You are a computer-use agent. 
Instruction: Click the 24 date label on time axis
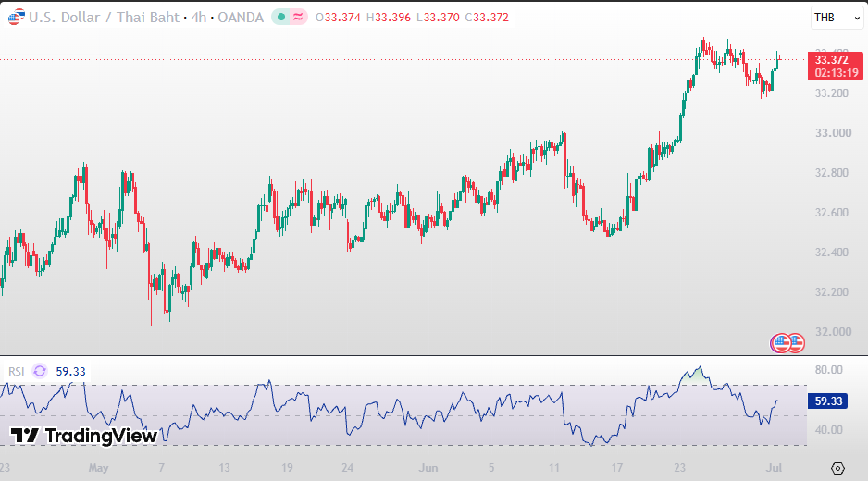click(x=348, y=468)
